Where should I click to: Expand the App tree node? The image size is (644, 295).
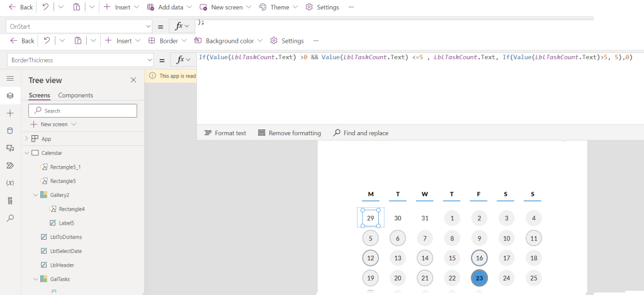26,138
